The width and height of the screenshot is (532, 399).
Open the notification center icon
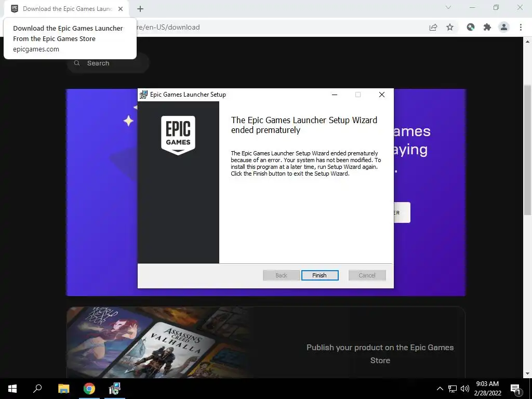pyautogui.click(x=515, y=389)
